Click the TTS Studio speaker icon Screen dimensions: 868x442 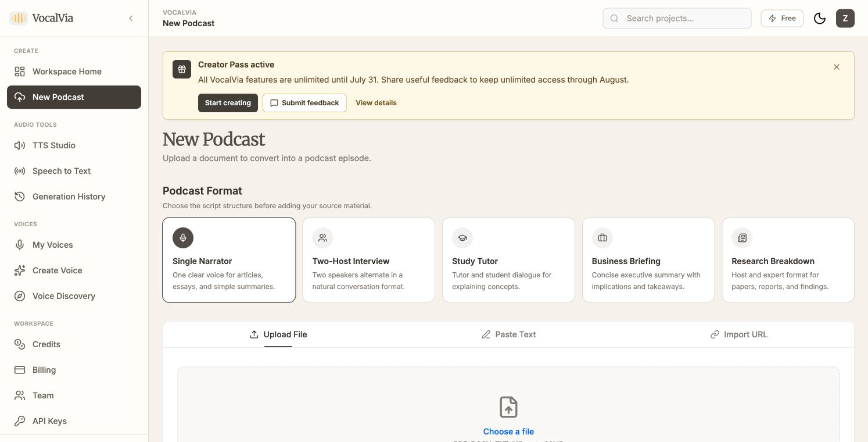(20, 145)
